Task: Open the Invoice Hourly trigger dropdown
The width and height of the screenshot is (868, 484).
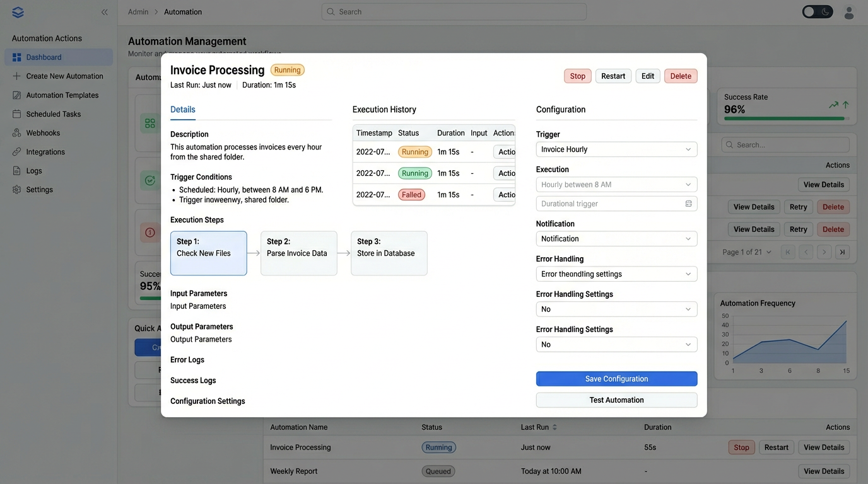Action: 616,149
